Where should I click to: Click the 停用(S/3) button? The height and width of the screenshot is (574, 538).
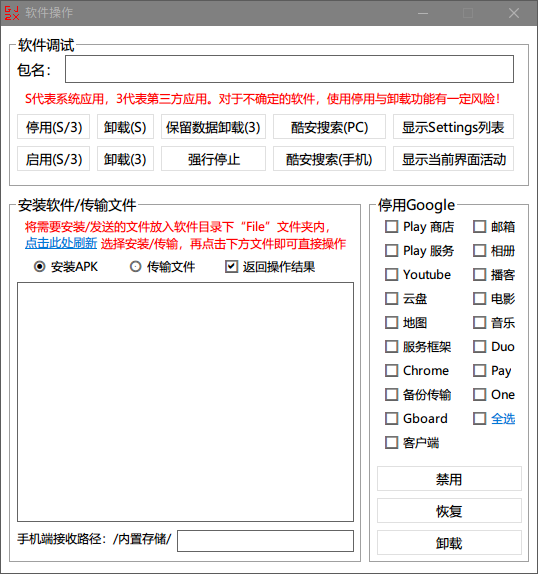point(53,127)
